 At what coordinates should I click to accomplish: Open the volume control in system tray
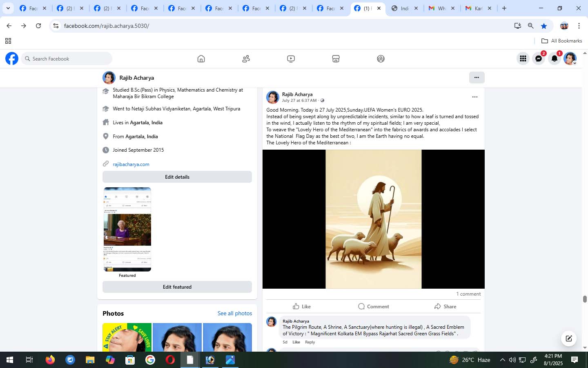(512, 360)
